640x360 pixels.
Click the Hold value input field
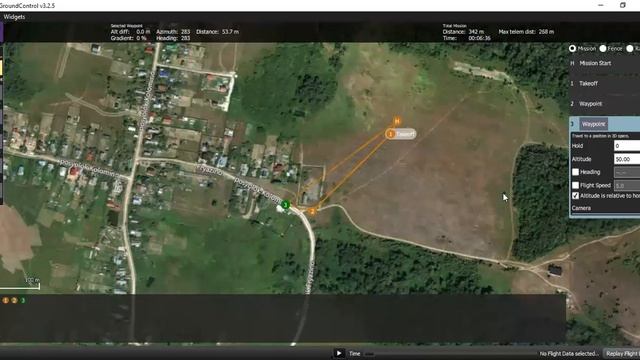[x=627, y=146]
